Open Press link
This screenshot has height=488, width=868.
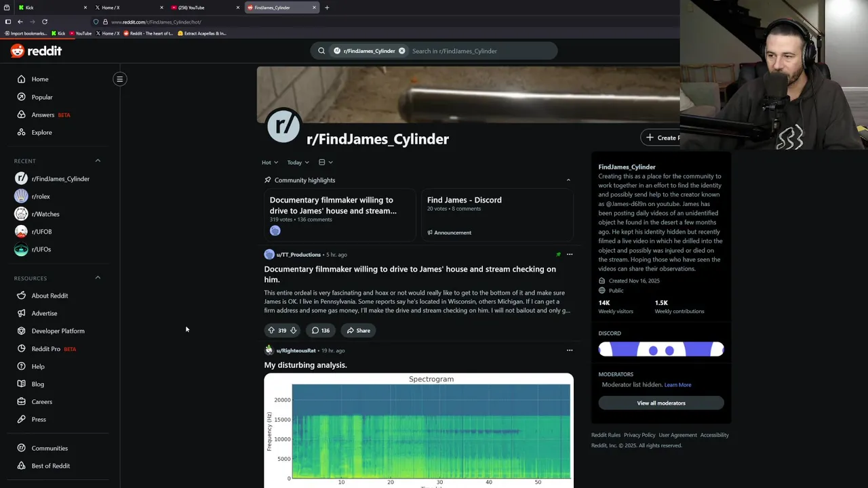pos(39,419)
